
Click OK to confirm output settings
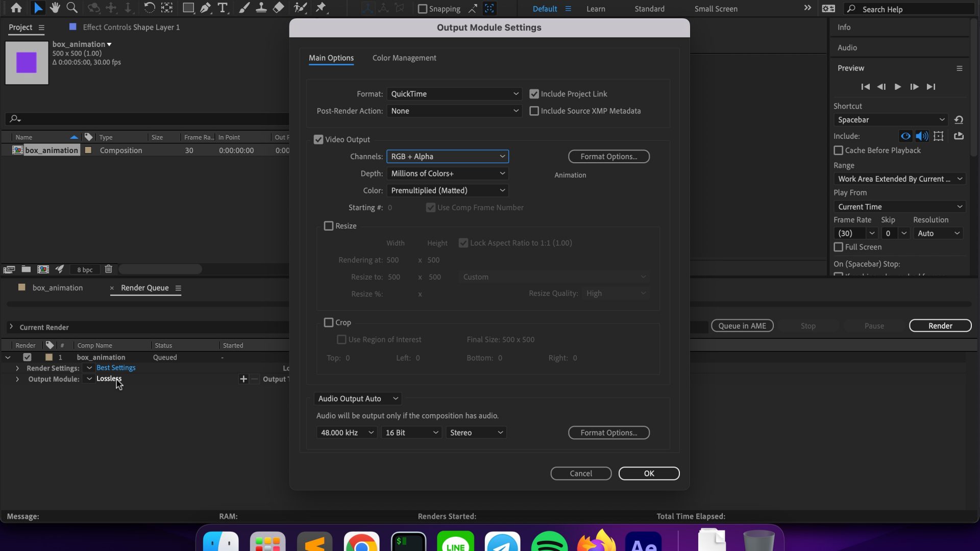pyautogui.click(x=649, y=473)
